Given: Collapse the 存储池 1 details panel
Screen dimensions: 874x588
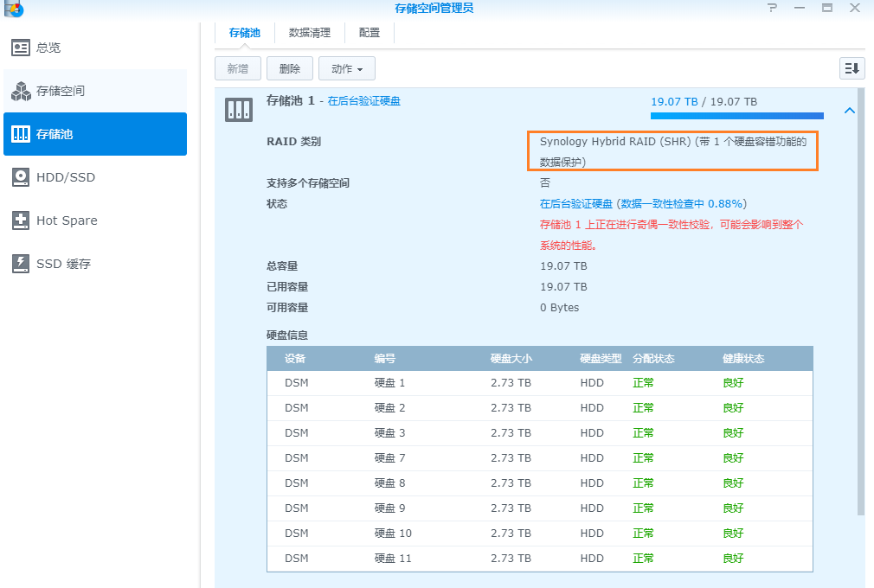Looking at the screenshot, I should (x=849, y=111).
